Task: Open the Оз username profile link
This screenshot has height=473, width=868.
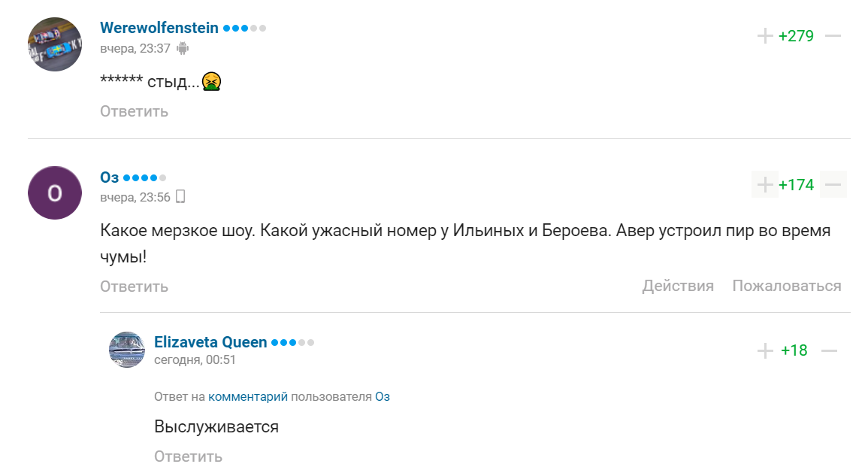Action: [x=110, y=177]
